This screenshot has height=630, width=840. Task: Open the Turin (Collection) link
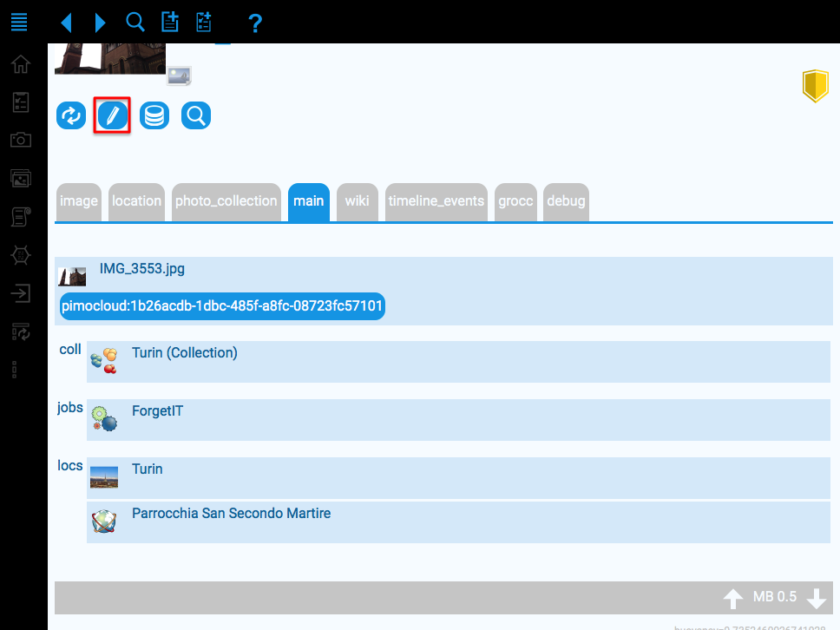[x=184, y=353]
